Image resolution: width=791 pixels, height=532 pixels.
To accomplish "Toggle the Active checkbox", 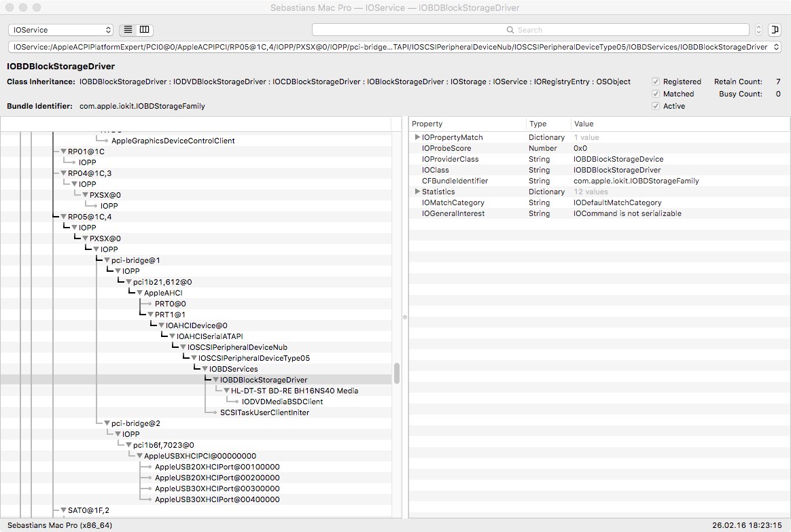I will pyautogui.click(x=656, y=106).
